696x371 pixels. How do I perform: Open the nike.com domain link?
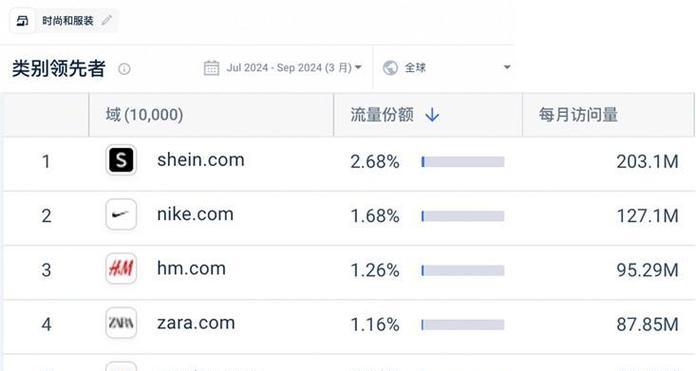195,214
